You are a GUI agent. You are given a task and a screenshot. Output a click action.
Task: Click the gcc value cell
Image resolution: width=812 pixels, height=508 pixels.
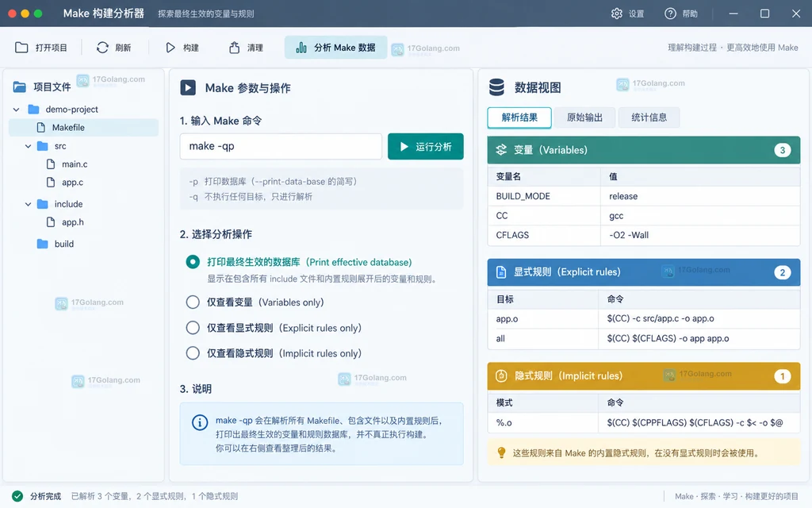coord(700,216)
